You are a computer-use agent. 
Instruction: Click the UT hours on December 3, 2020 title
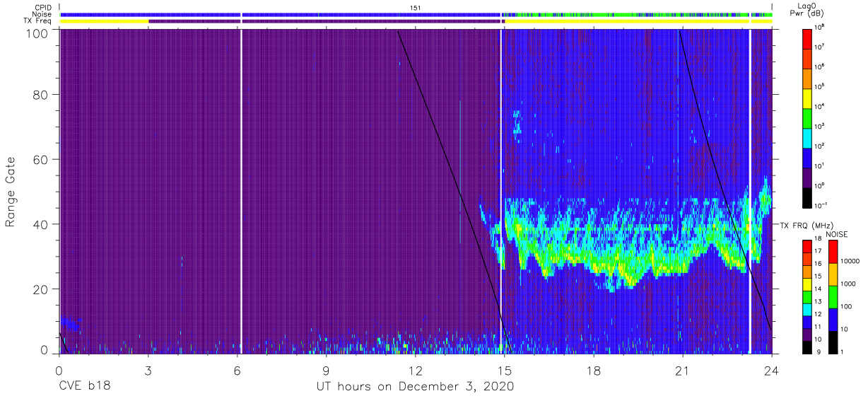coord(415,387)
